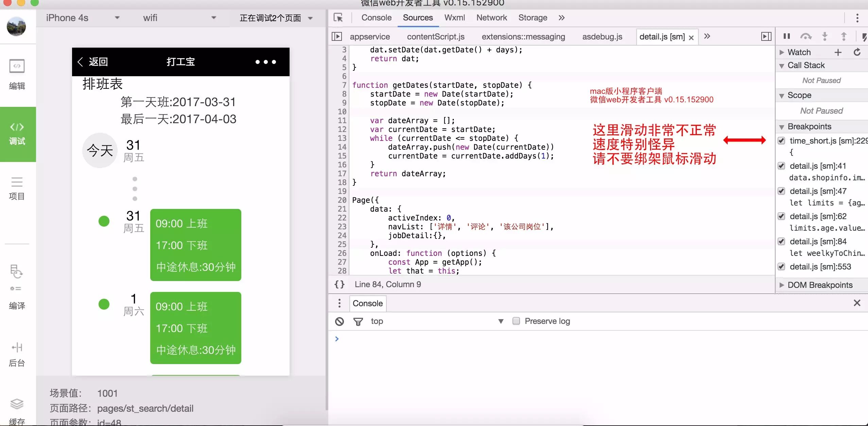Expand the DOM Breakpoints section
The width and height of the screenshot is (868, 426).
(816, 285)
